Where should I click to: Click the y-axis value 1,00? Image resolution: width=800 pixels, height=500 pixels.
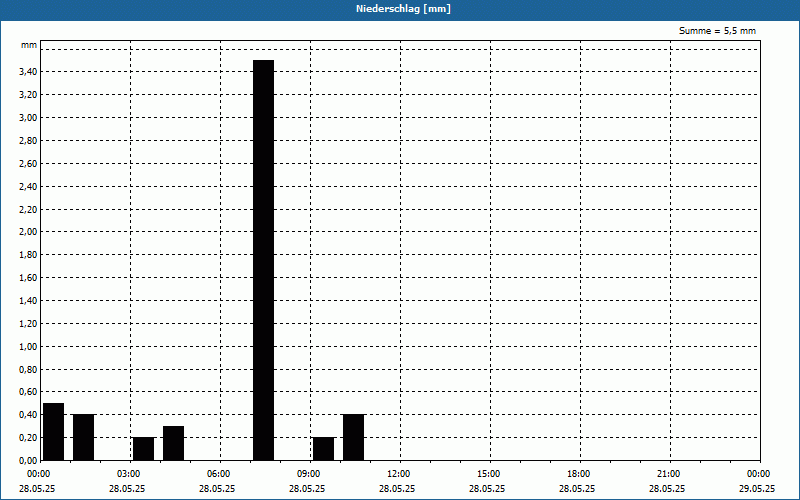28,347
